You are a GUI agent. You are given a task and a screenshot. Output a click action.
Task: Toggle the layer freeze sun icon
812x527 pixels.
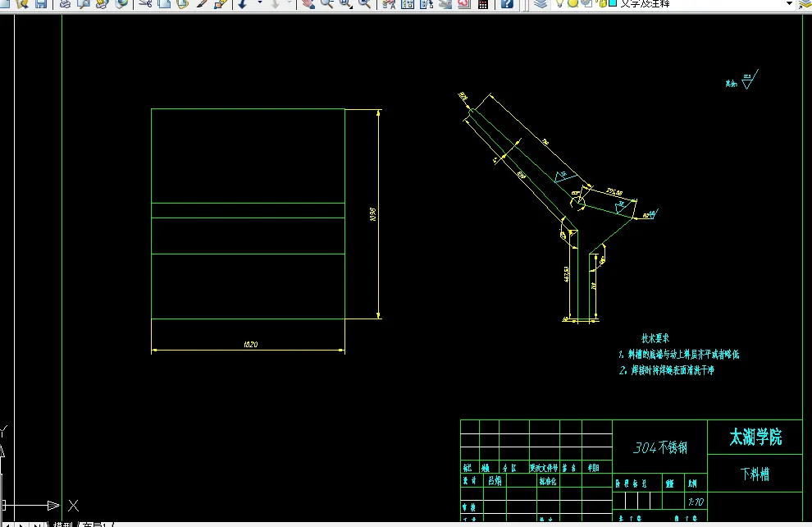click(573, 3)
